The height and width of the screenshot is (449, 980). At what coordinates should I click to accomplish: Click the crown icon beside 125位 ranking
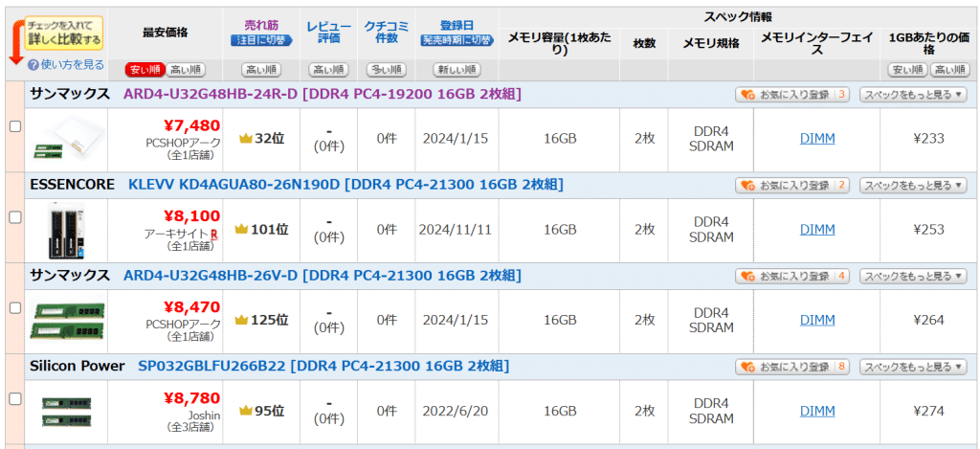point(241,320)
